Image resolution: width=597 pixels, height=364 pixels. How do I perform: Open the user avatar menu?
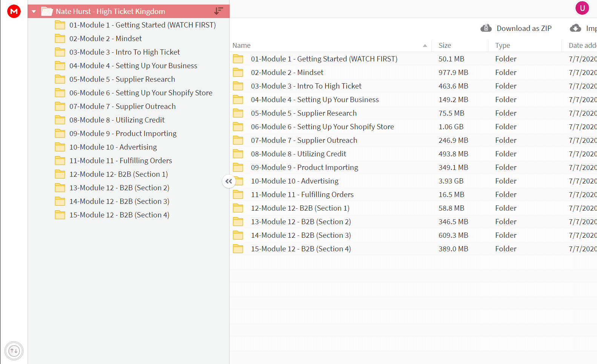582,8
